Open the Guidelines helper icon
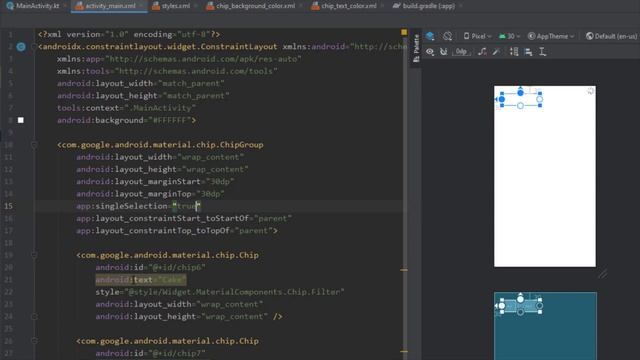 tap(542, 52)
